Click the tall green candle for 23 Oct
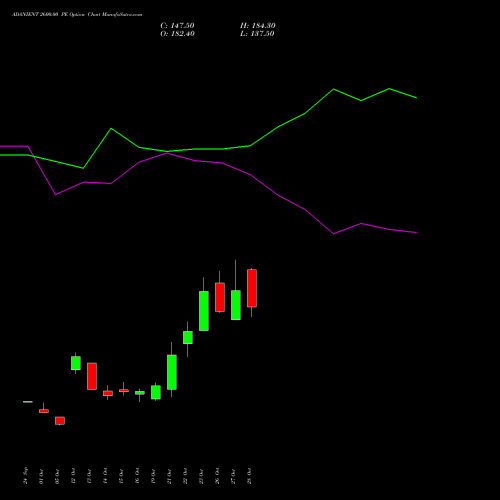Image resolution: width=500 pixels, height=500 pixels. 204,311
